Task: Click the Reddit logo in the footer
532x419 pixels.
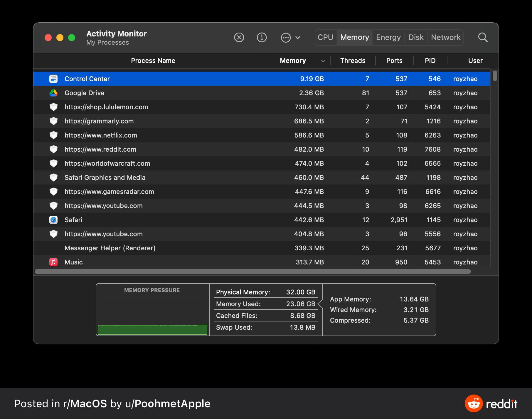Action: pos(491,403)
